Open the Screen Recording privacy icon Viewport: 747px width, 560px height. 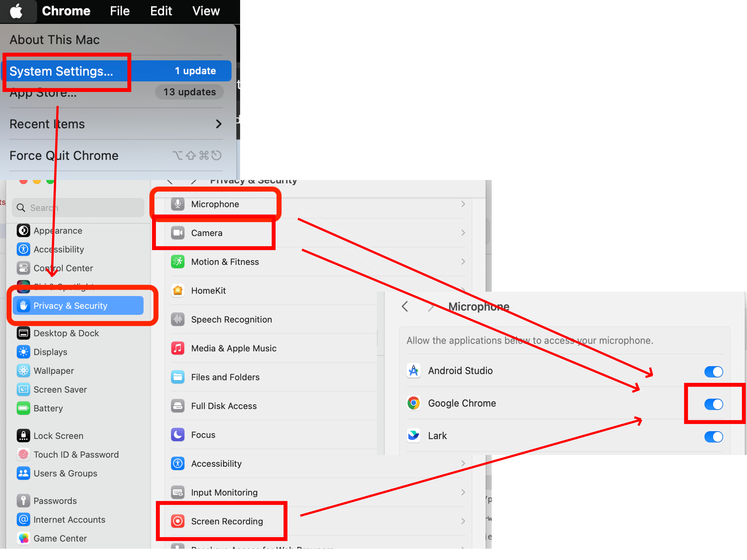click(x=178, y=521)
